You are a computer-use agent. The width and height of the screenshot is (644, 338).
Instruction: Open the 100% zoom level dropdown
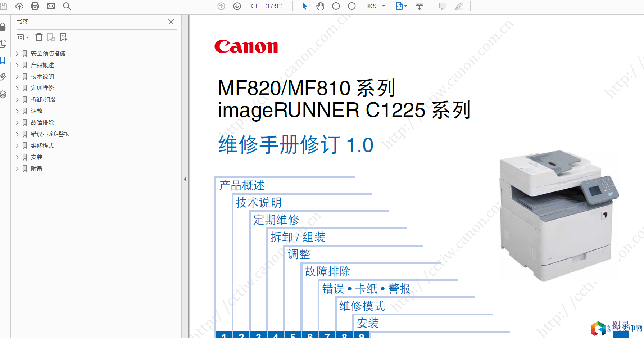(x=384, y=6)
